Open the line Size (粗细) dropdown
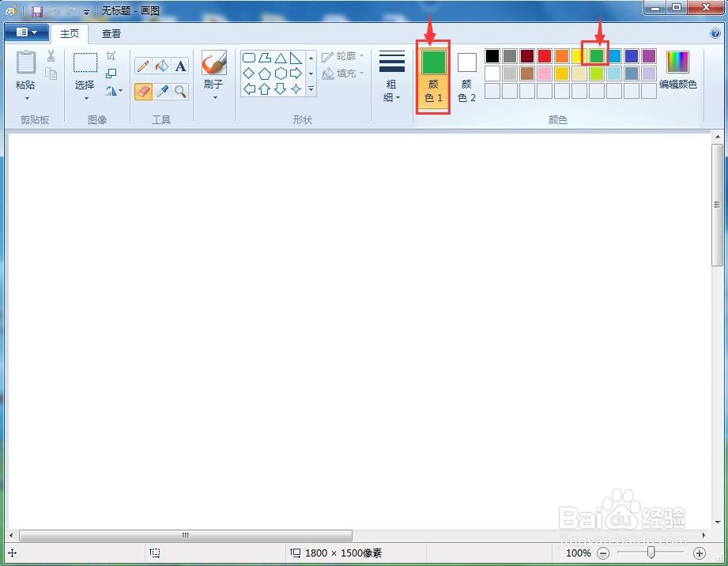Image resolution: width=728 pixels, height=566 pixels. pyautogui.click(x=391, y=76)
